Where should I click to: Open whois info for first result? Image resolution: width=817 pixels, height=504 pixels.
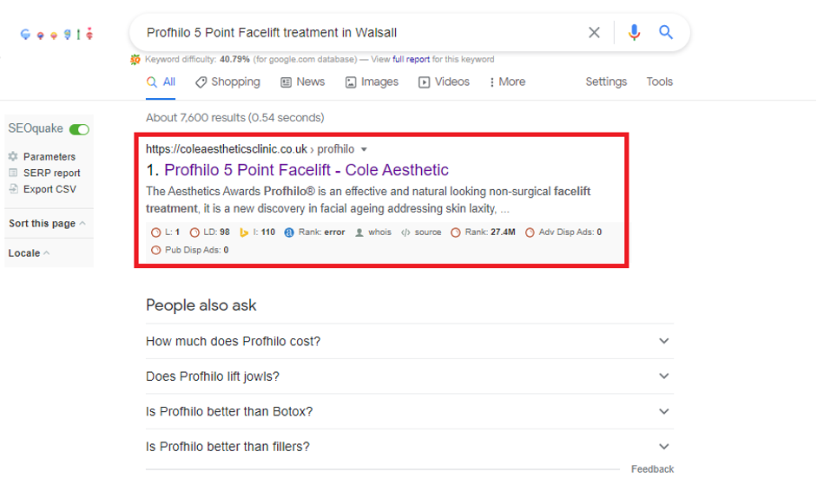pos(373,232)
